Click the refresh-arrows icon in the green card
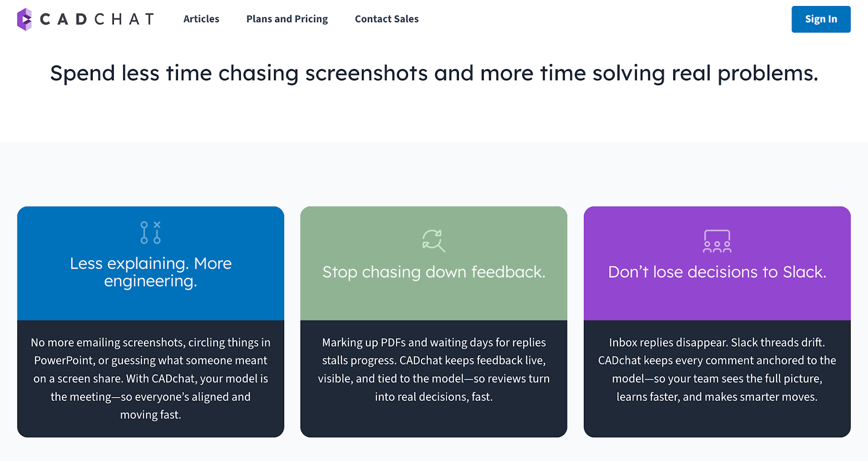868x461 pixels. [434, 240]
